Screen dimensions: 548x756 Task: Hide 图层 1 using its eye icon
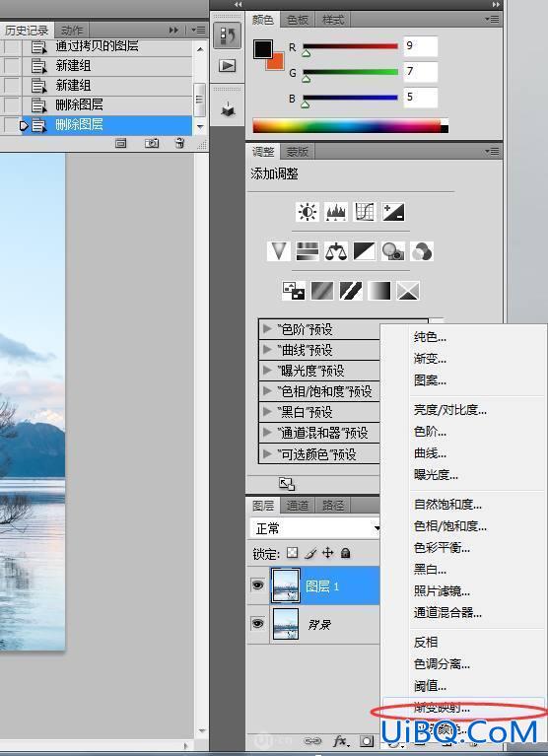point(258,585)
